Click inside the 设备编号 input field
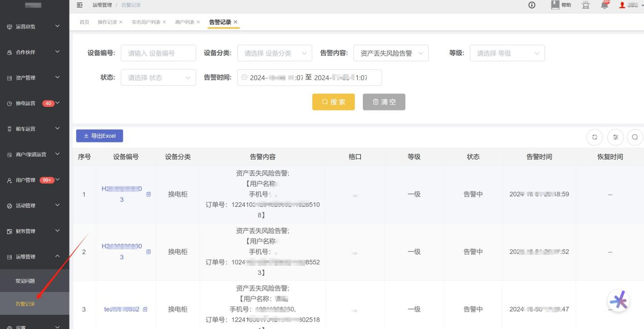644x329 pixels. coord(158,53)
